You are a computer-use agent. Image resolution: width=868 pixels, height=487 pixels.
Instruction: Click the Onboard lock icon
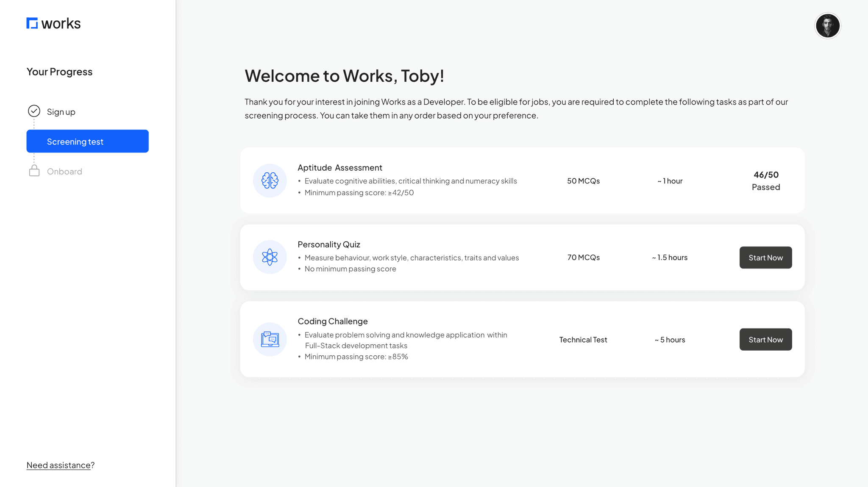tap(34, 171)
